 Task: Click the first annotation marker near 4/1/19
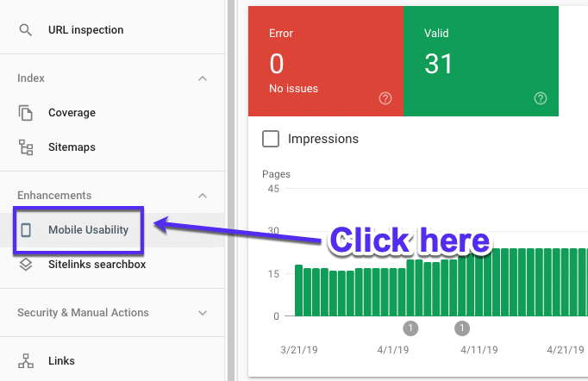point(410,328)
